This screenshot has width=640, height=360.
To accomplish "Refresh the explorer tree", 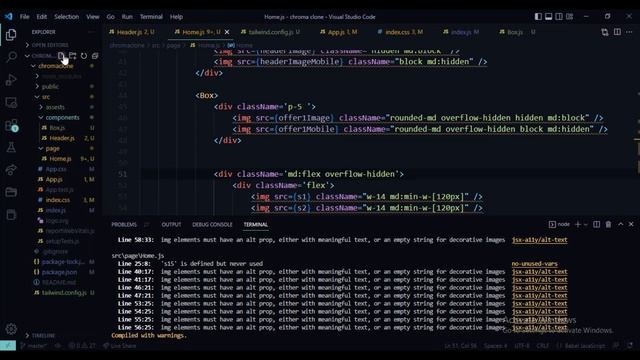I will (x=84, y=56).
